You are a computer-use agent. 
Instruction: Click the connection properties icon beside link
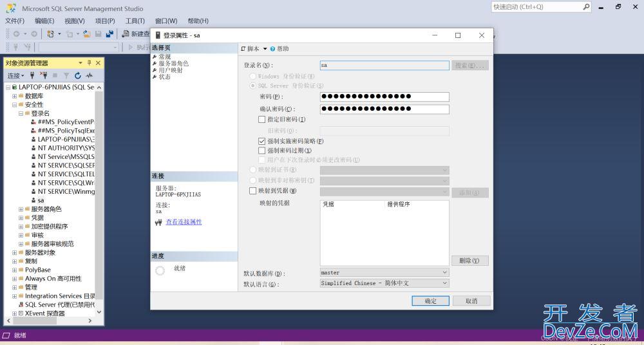tap(159, 223)
